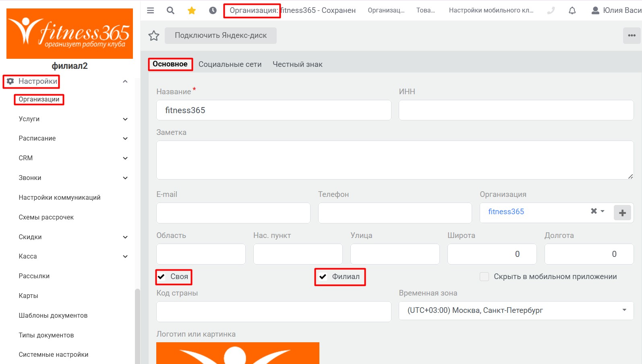Expand the Касса submenu
This screenshot has width=642, height=364.
click(125, 256)
